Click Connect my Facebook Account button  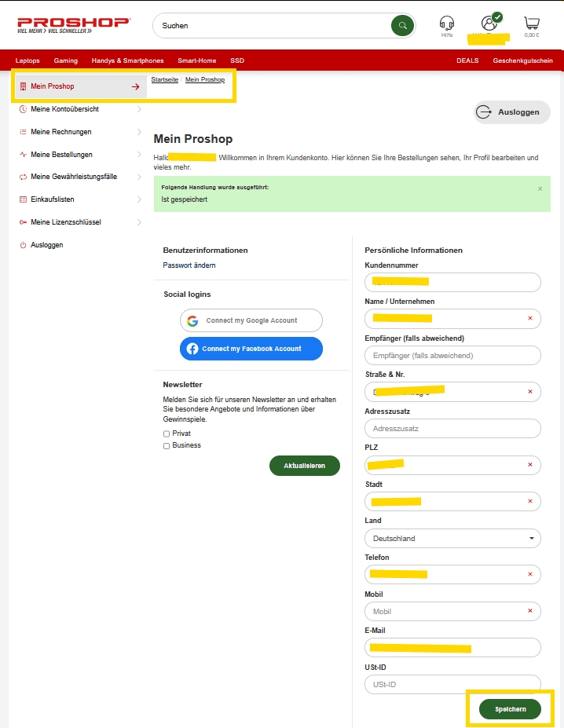pos(251,349)
